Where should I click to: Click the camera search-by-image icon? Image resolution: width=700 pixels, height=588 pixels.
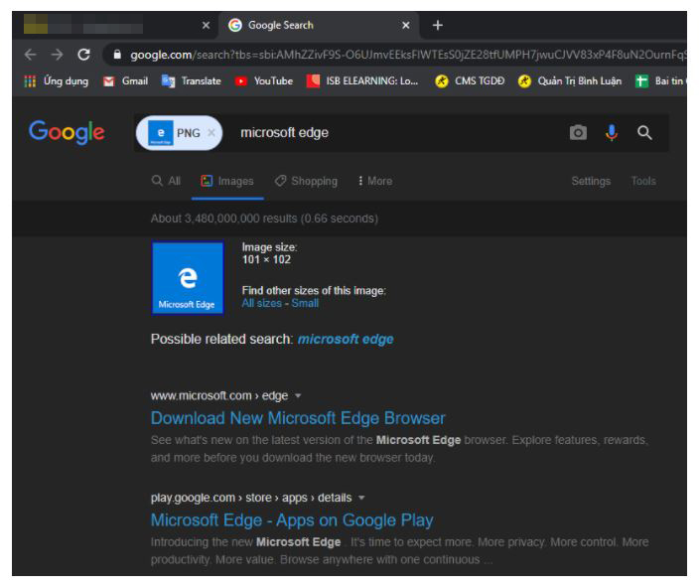(x=578, y=133)
